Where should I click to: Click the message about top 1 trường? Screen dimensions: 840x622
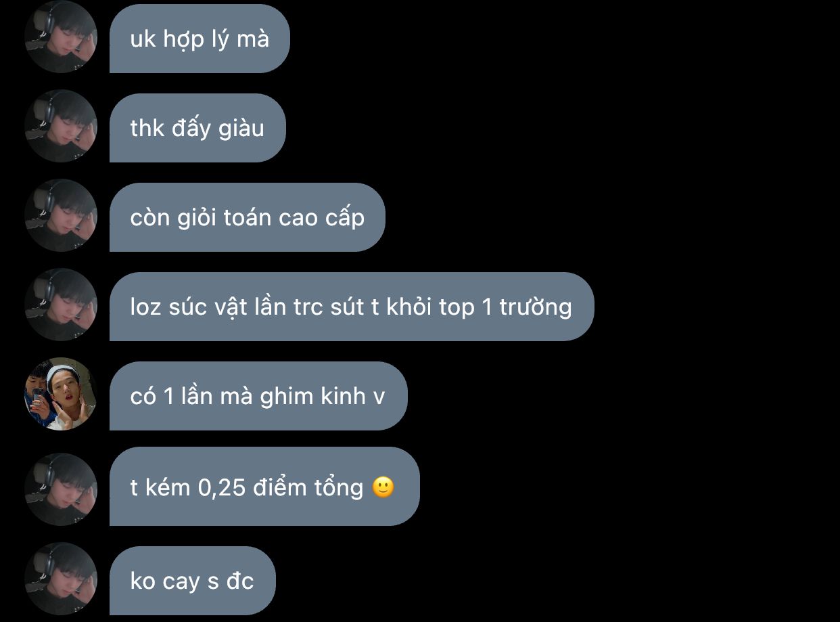352,307
